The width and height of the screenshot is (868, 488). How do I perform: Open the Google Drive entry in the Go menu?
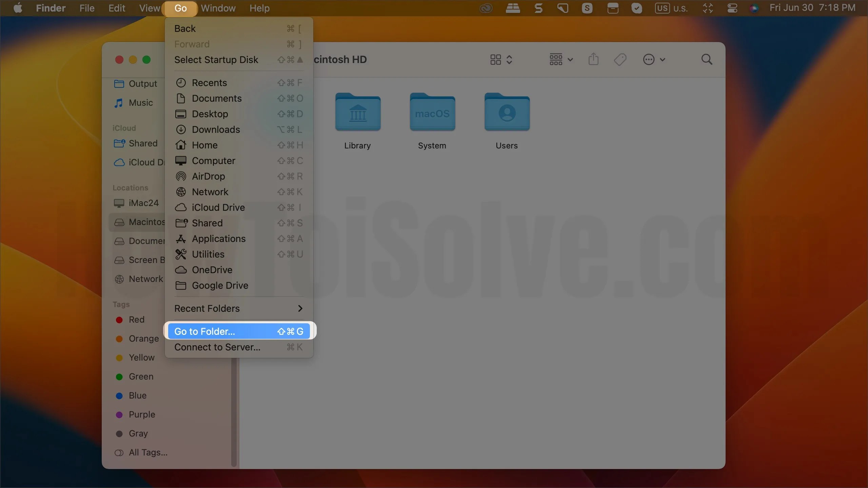click(x=220, y=285)
